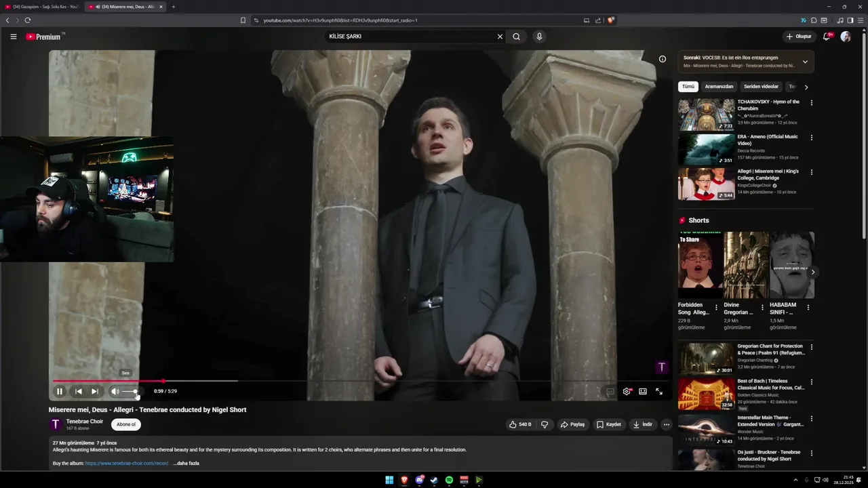Open options for Best of Bach video
The height and width of the screenshot is (488, 868).
pyautogui.click(x=812, y=382)
